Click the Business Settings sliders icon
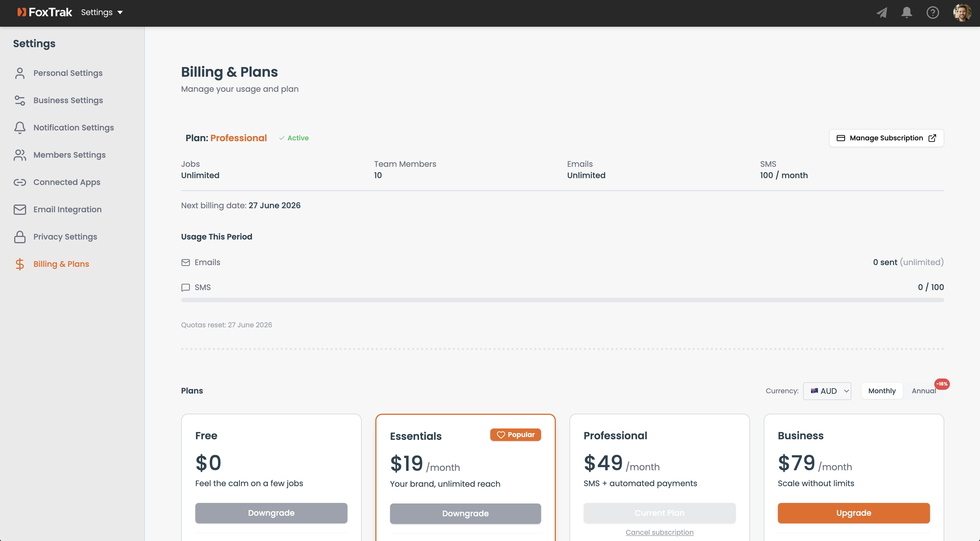The height and width of the screenshot is (541, 980). click(x=20, y=100)
